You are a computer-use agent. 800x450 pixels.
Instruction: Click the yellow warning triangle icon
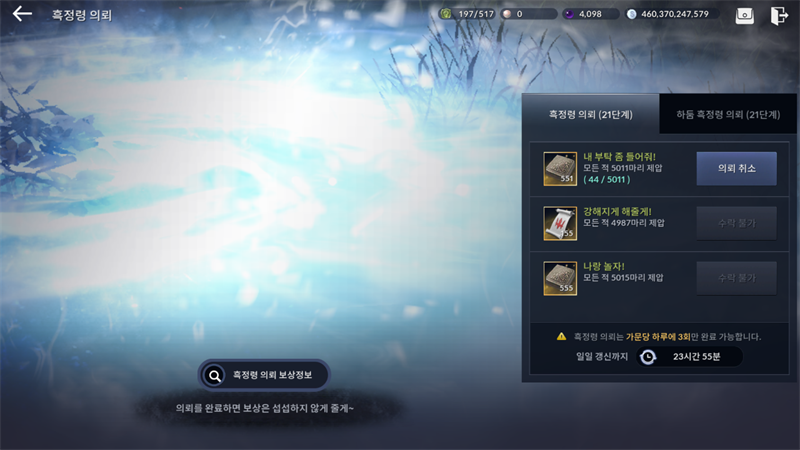tap(561, 336)
